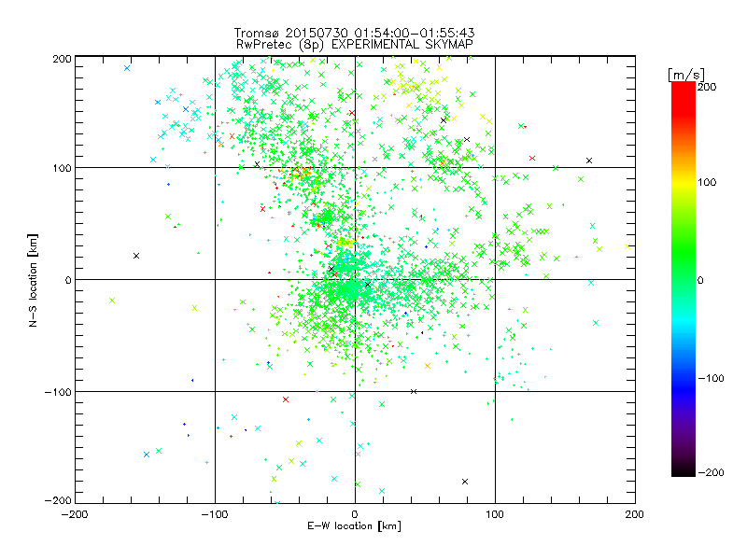Click N-S axis tick label '100'
This screenshot has height=560, width=747.
[x=62, y=168]
